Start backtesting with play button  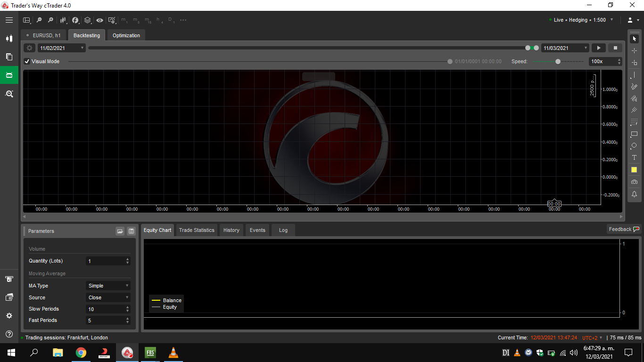tap(598, 48)
